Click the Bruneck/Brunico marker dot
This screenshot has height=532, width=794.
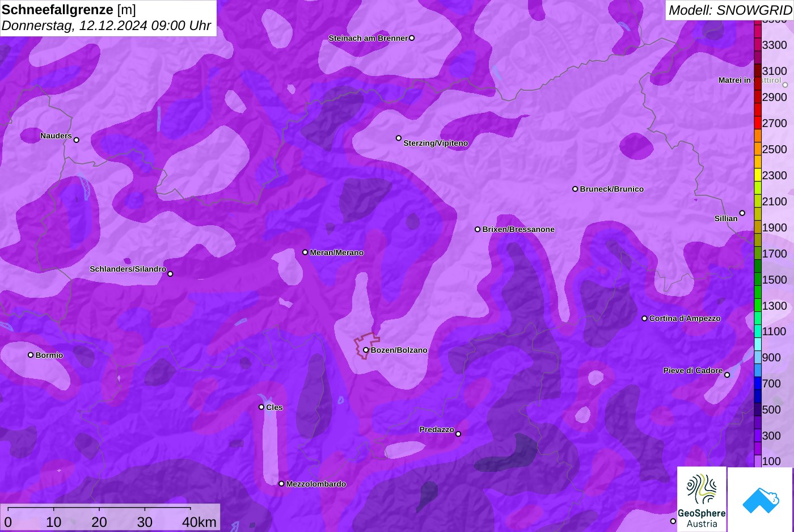click(575, 189)
